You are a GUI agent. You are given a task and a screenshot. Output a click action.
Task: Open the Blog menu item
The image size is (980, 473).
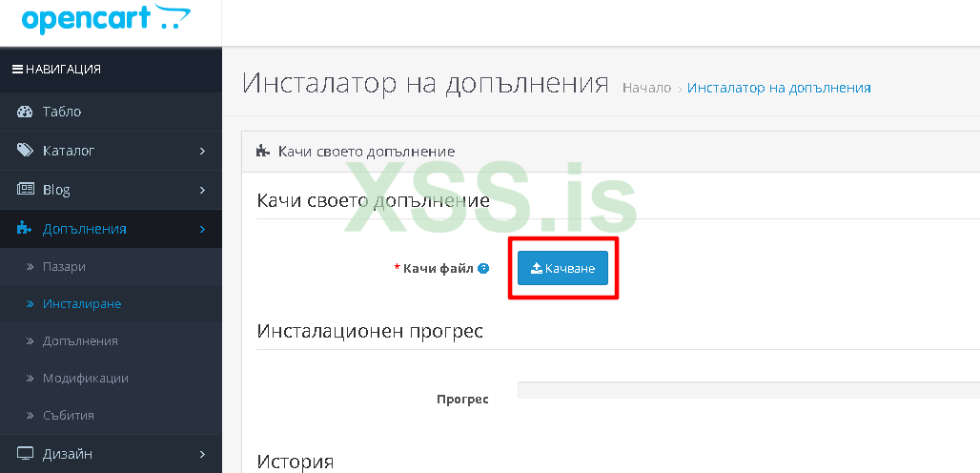111,190
